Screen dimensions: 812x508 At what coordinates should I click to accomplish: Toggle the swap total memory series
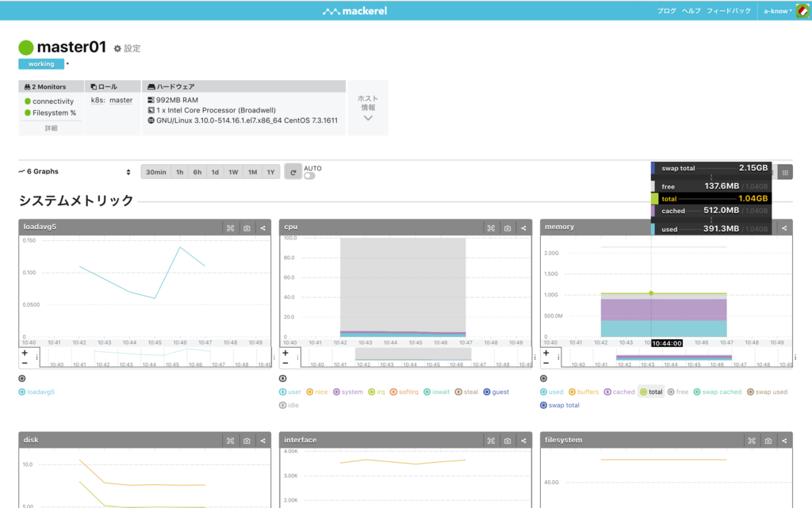point(559,405)
